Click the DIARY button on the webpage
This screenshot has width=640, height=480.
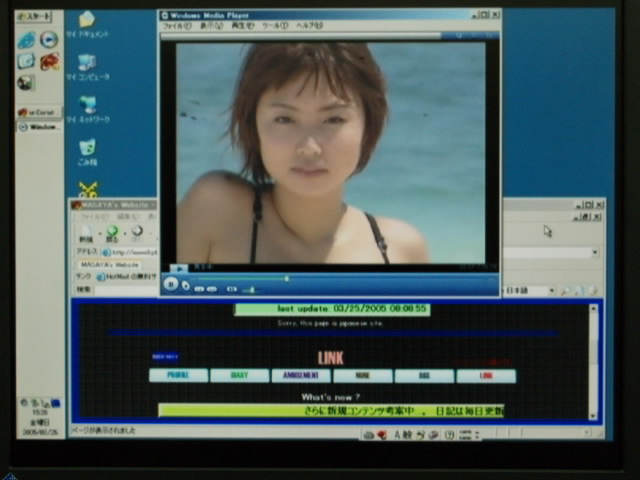[240, 376]
